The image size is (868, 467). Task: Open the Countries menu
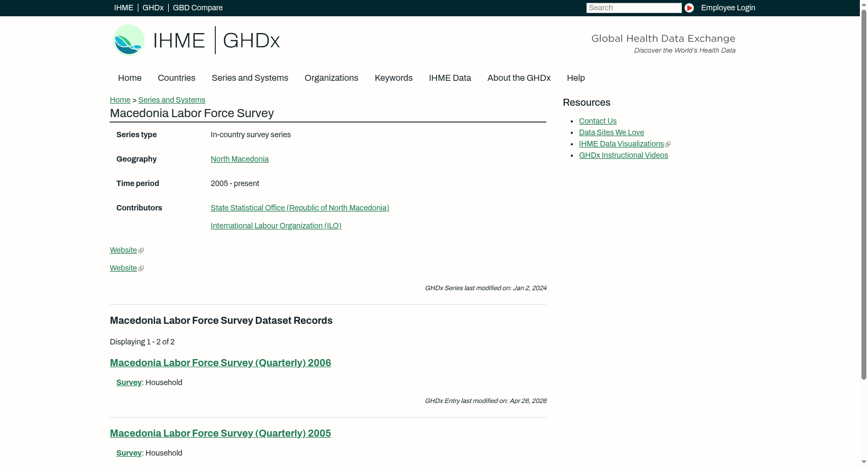[x=176, y=78]
